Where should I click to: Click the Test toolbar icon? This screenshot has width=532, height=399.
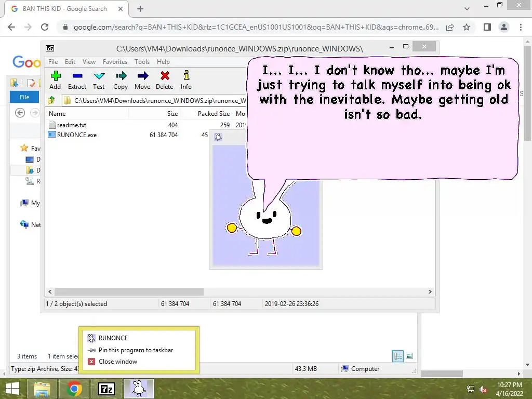point(99,80)
